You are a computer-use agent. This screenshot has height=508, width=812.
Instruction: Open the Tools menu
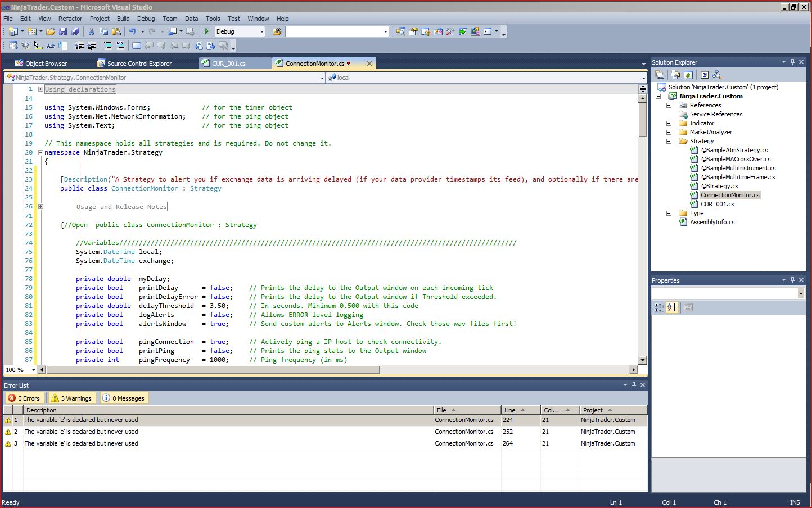pos(213,19)
